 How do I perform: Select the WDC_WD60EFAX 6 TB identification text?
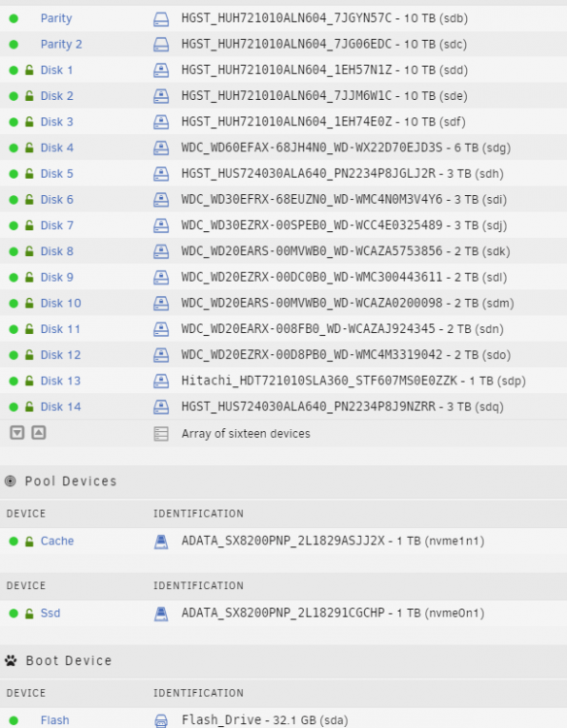coord(346,149)
